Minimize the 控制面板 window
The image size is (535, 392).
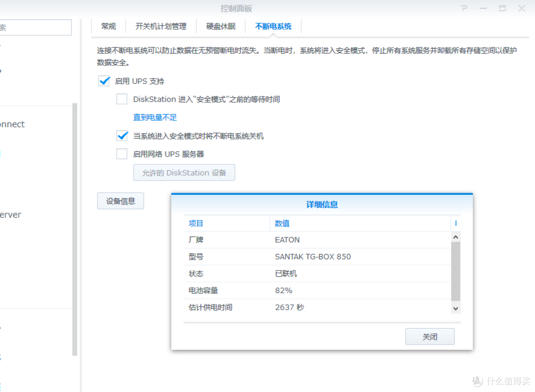483,8
